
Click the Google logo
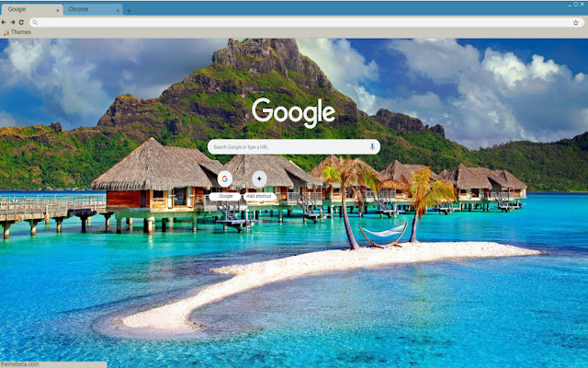pos(294,112)
